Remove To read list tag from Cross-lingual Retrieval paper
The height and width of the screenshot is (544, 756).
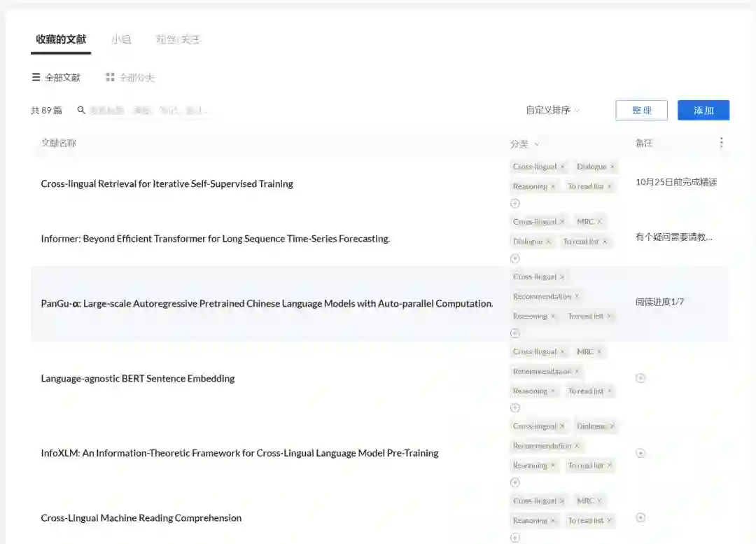click(x=610, y=187)
